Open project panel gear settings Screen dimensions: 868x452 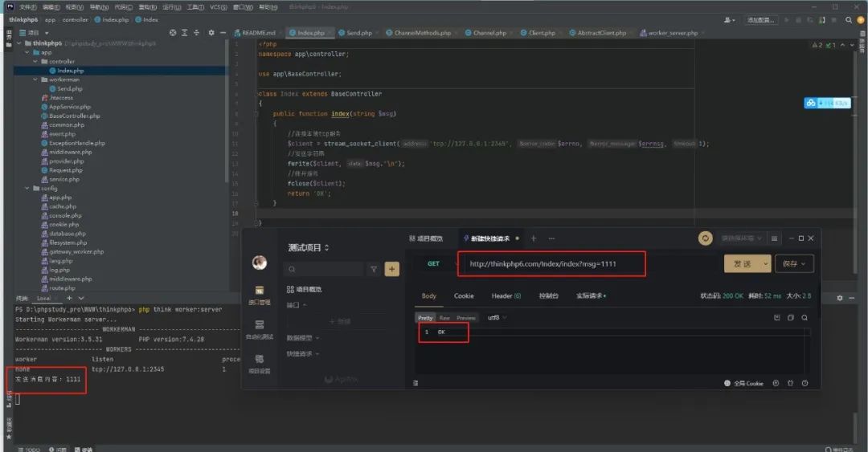point(211,33)
